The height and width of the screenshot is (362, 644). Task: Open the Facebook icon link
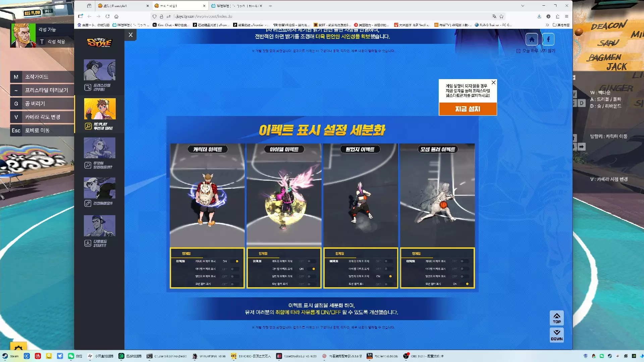tap(548, 40)
